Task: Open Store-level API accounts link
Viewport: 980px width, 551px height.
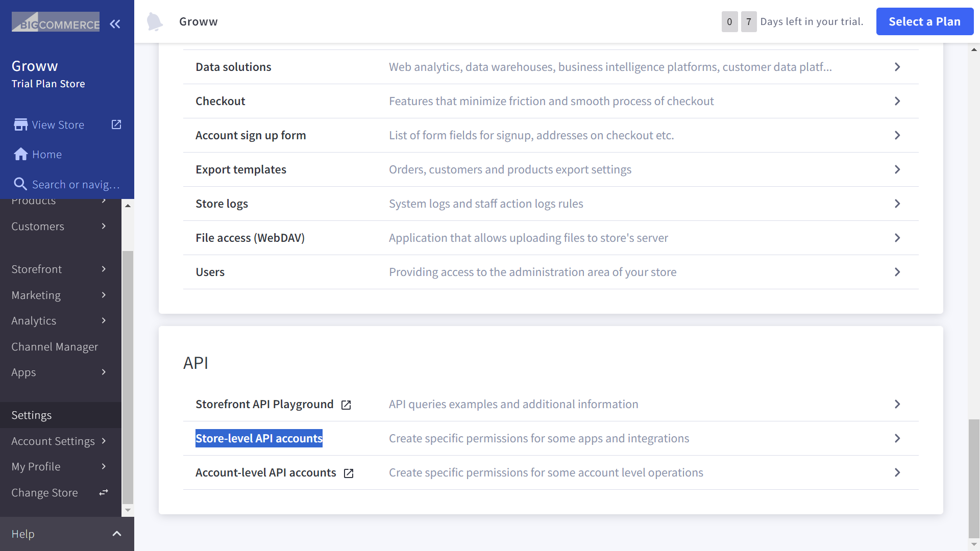Action: coord(259,438)
